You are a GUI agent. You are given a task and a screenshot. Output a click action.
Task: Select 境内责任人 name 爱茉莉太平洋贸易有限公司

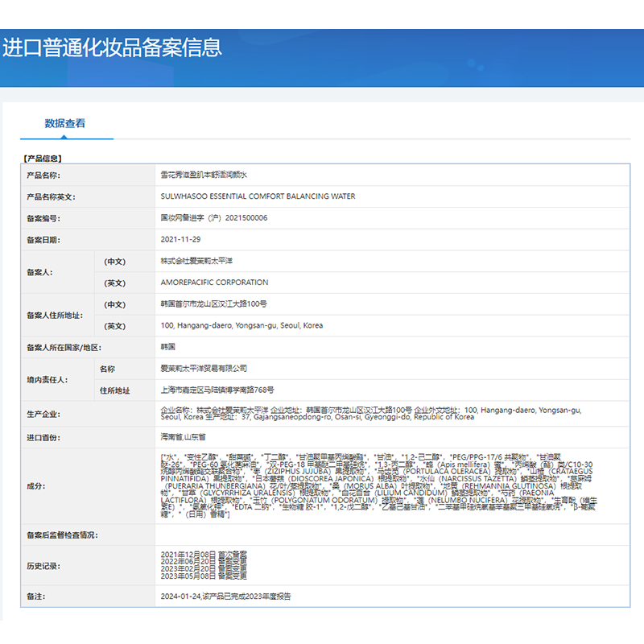point(205,369)
